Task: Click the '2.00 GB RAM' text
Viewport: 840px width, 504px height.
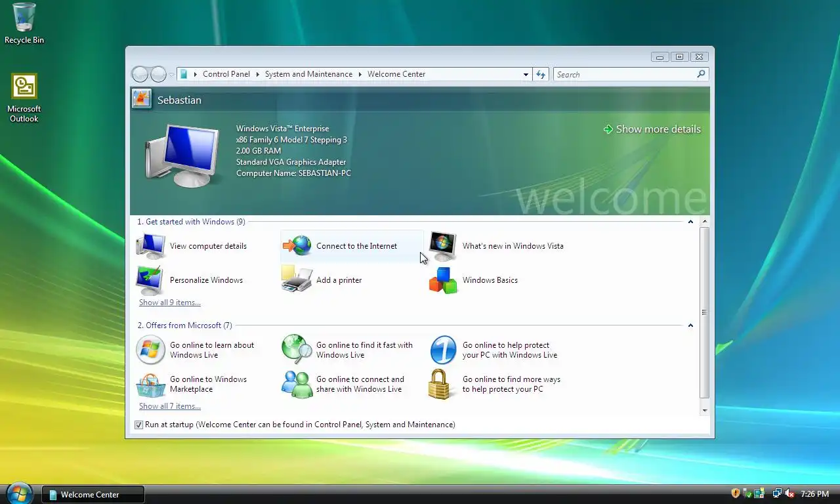Action: click(x=259, y=151)
